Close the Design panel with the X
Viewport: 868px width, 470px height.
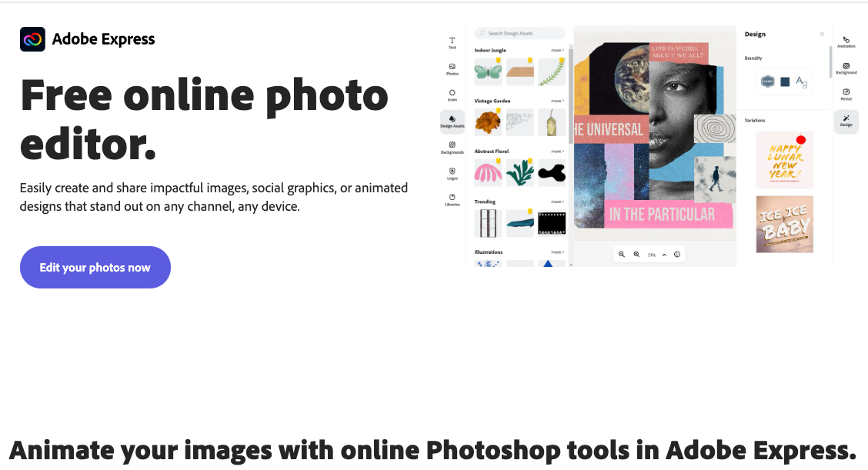822,34
